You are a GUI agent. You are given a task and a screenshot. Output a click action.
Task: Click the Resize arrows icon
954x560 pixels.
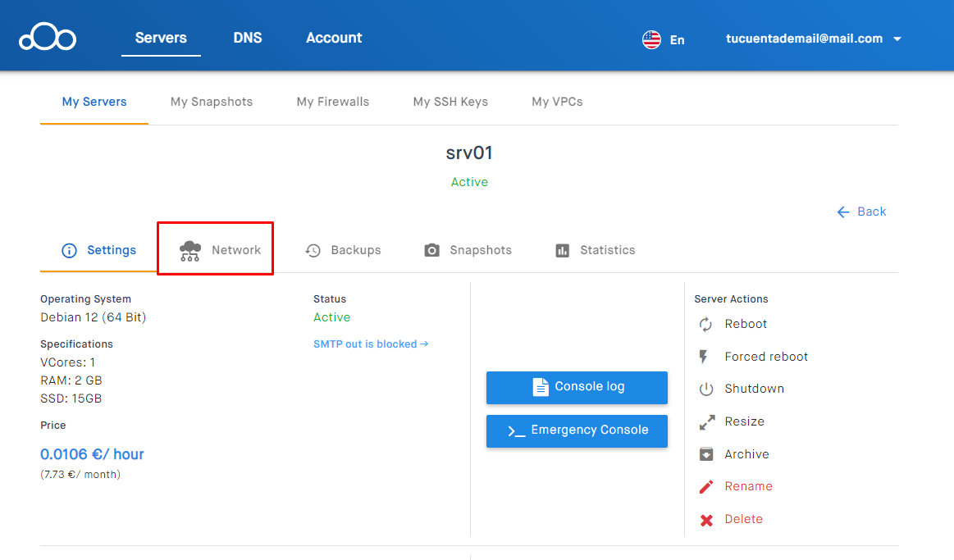[x=705, y=422]
